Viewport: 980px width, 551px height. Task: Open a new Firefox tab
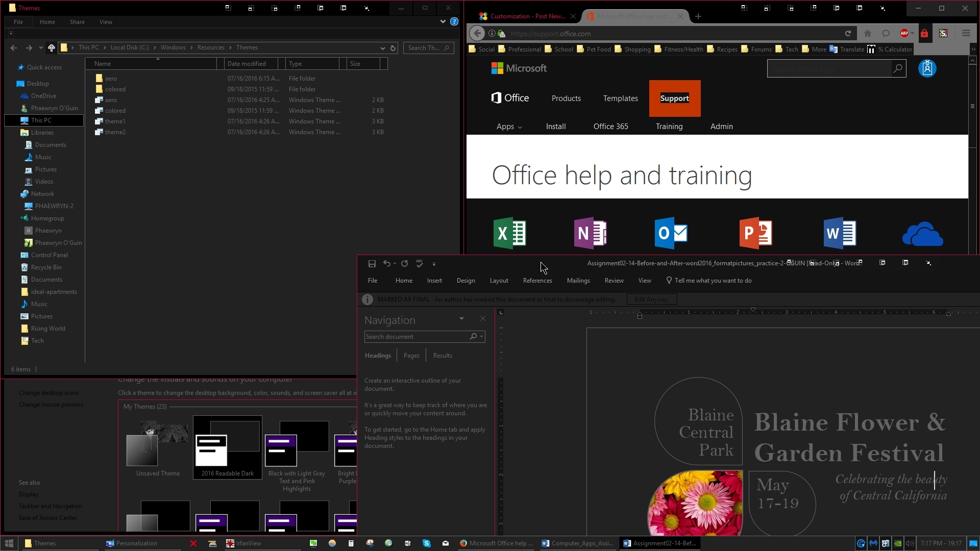[x=698, y=16]
